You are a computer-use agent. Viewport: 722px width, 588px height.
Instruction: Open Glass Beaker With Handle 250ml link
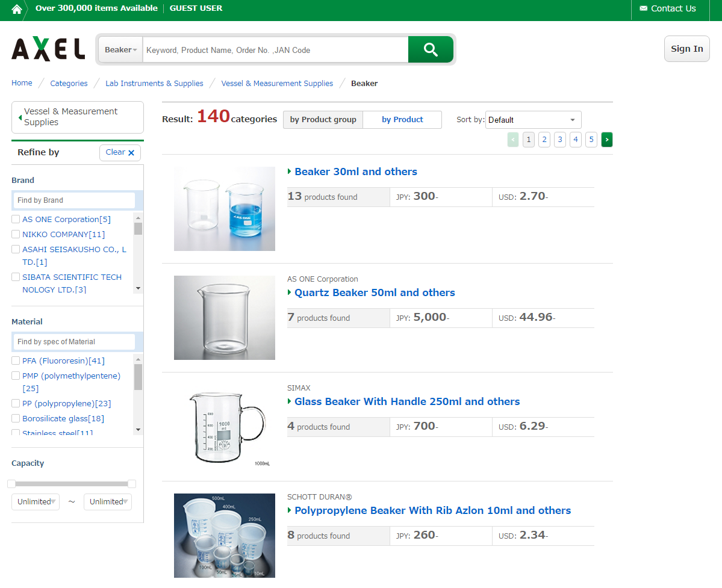(x=407, y=401)
